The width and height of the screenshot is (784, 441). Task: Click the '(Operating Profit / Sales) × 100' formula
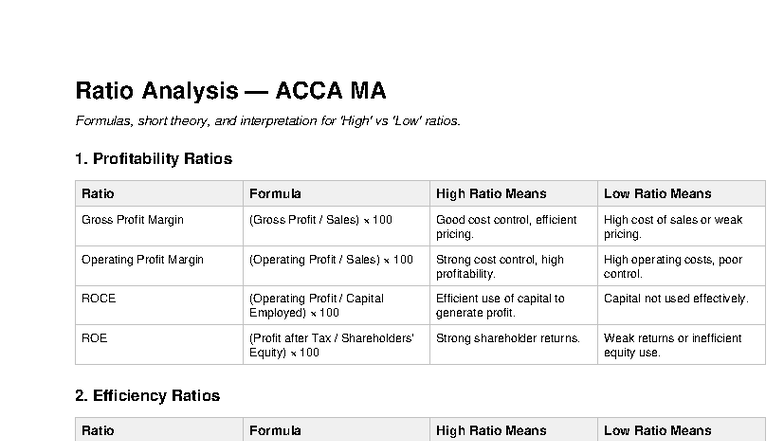click(x=331, y=260)
